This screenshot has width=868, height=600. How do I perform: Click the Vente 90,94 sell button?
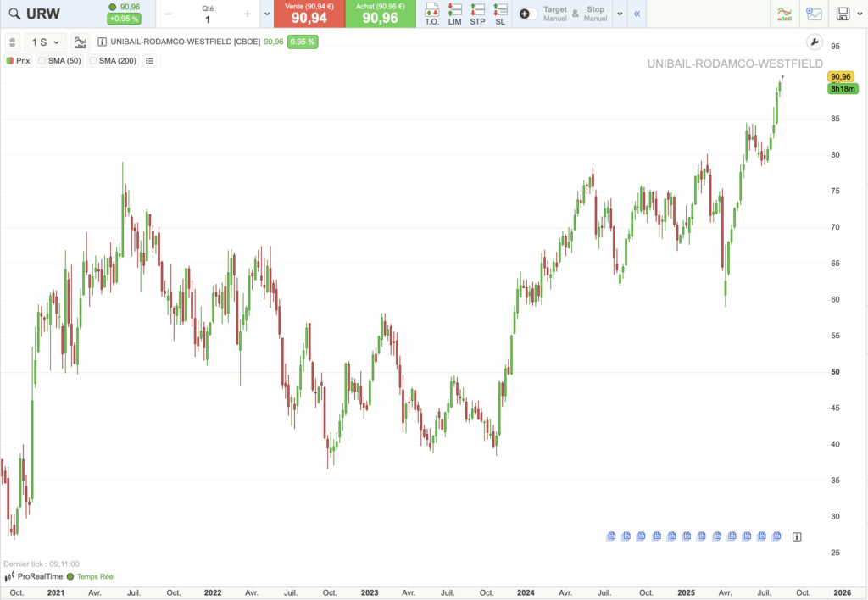point(309,14)
